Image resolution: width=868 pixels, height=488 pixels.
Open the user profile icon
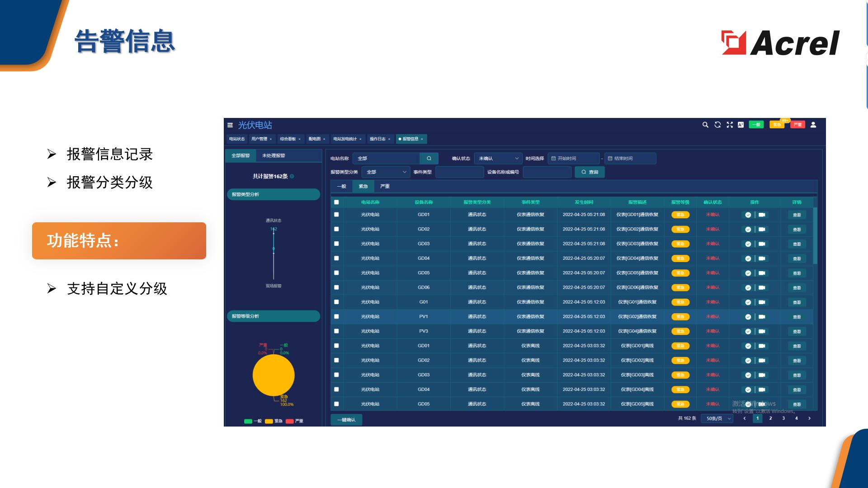click(x=813, y=125)
